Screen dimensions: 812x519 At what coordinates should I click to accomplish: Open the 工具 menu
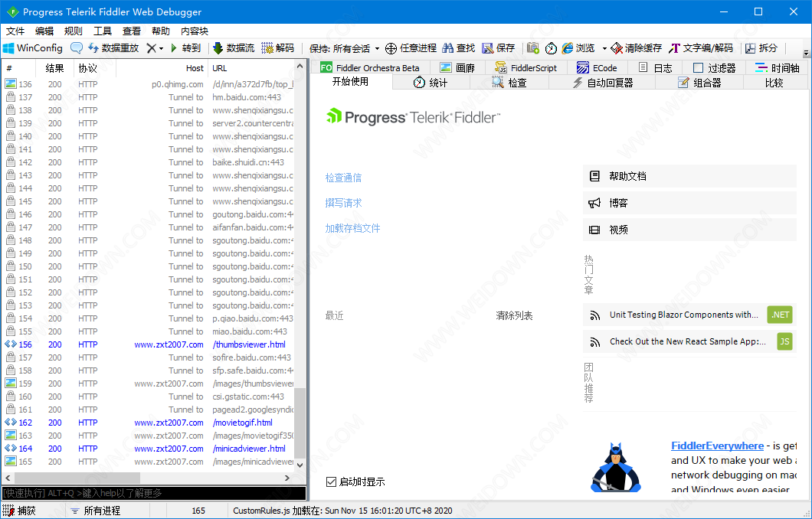103,31
